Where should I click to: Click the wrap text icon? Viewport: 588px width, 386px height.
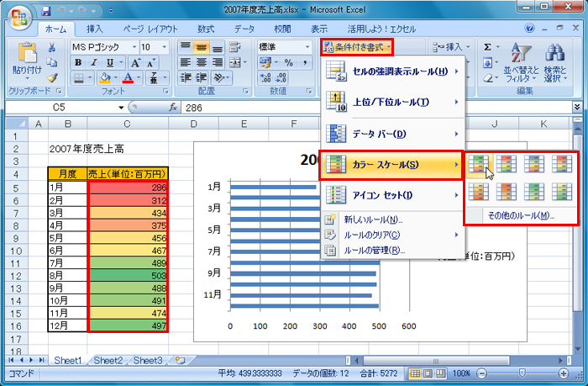coord(234,47)
